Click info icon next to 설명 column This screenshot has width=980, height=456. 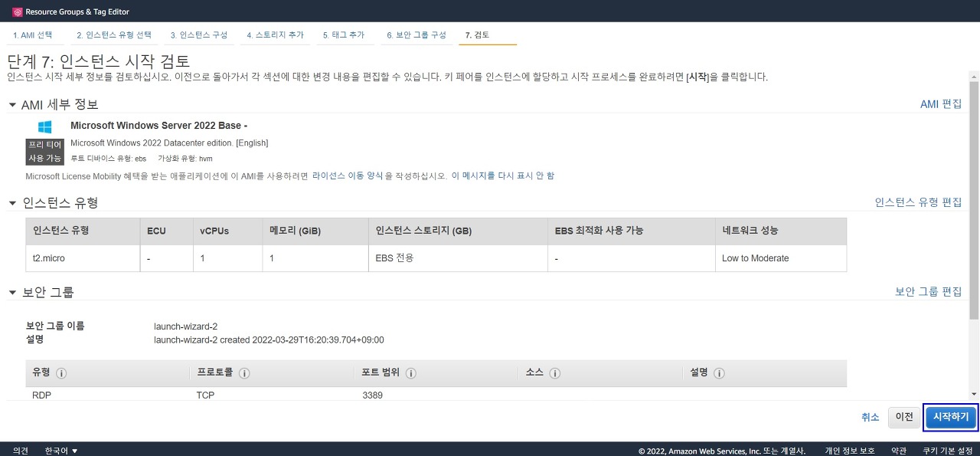(x=719, y=373)
